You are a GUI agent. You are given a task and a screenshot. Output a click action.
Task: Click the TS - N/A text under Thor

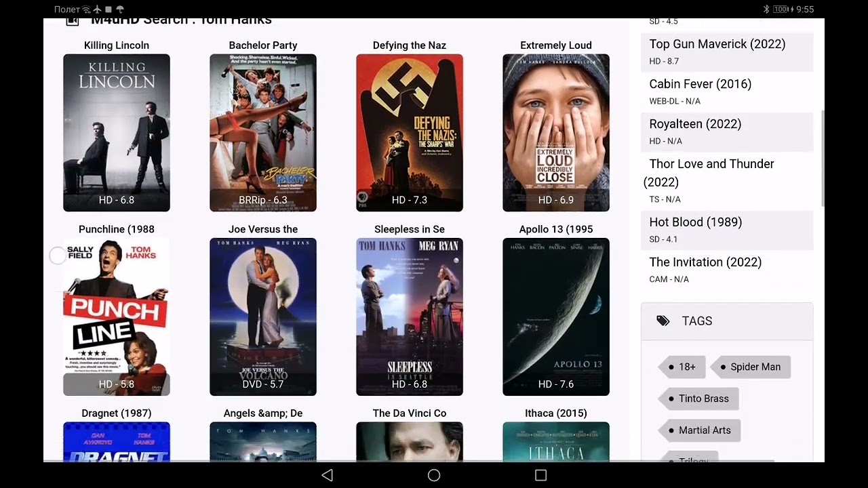pos(665,199)
